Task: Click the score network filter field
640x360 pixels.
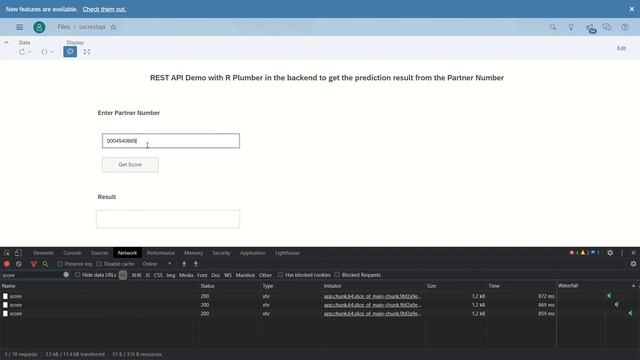Action: click(32, 275)
